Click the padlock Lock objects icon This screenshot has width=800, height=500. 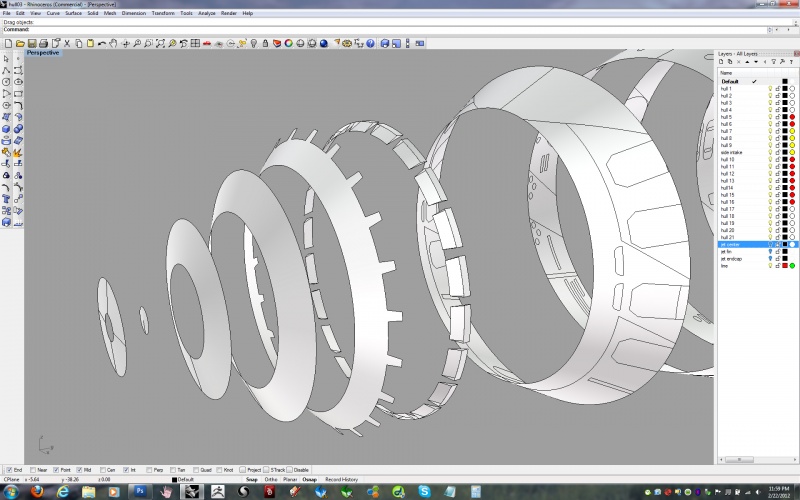265,43
